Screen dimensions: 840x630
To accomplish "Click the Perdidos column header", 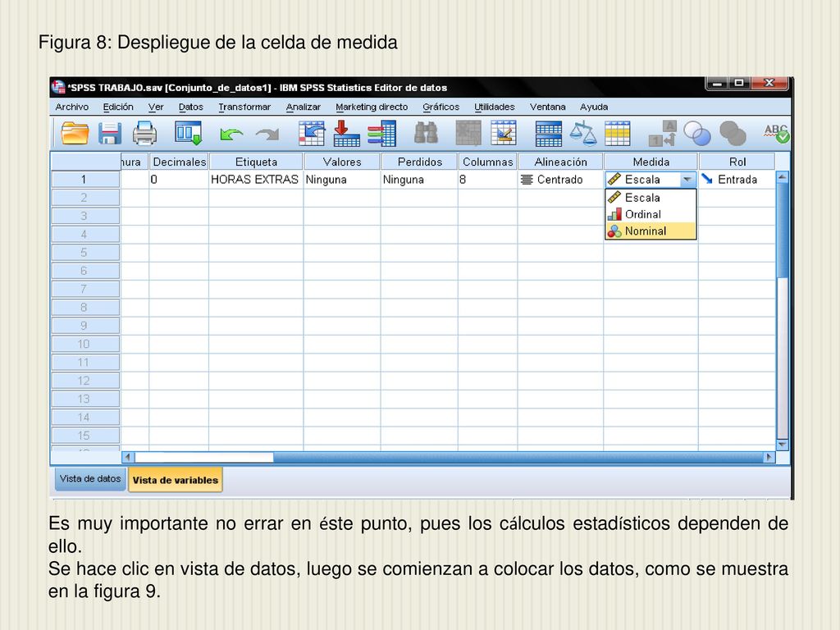I will click(419, 162).
